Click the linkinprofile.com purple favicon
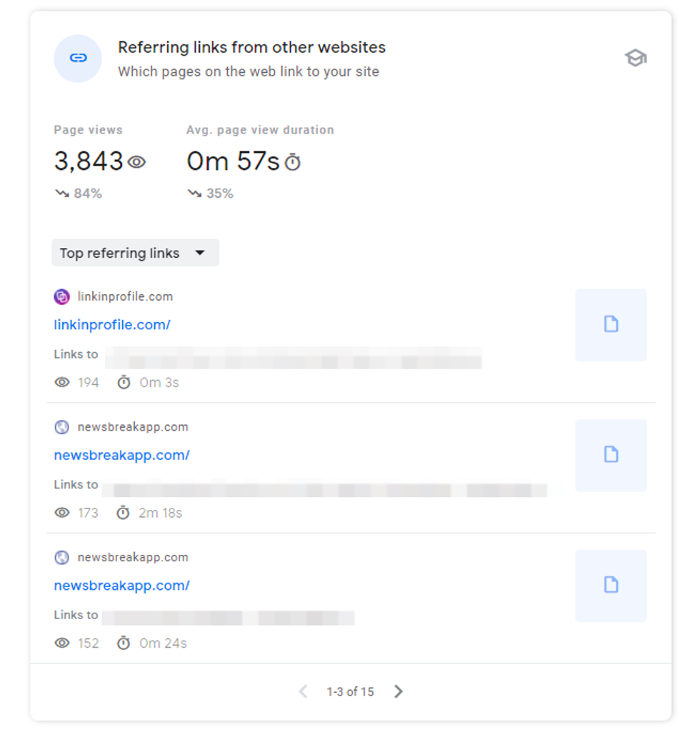700x737 pixels. (x=62, y=296)
